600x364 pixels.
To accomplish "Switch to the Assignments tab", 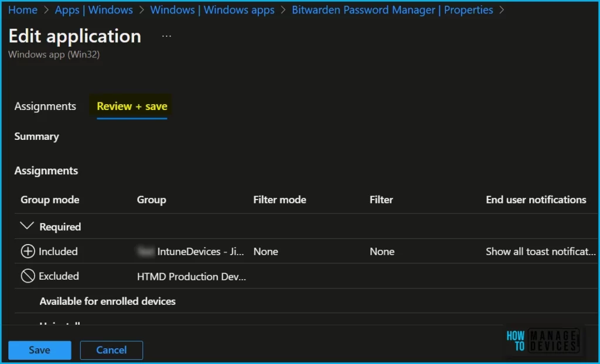I will point(45,107).
